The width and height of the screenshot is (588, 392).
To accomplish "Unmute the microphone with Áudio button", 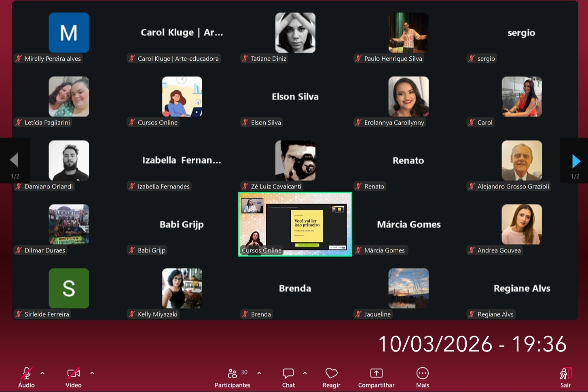I will [26, 377].
